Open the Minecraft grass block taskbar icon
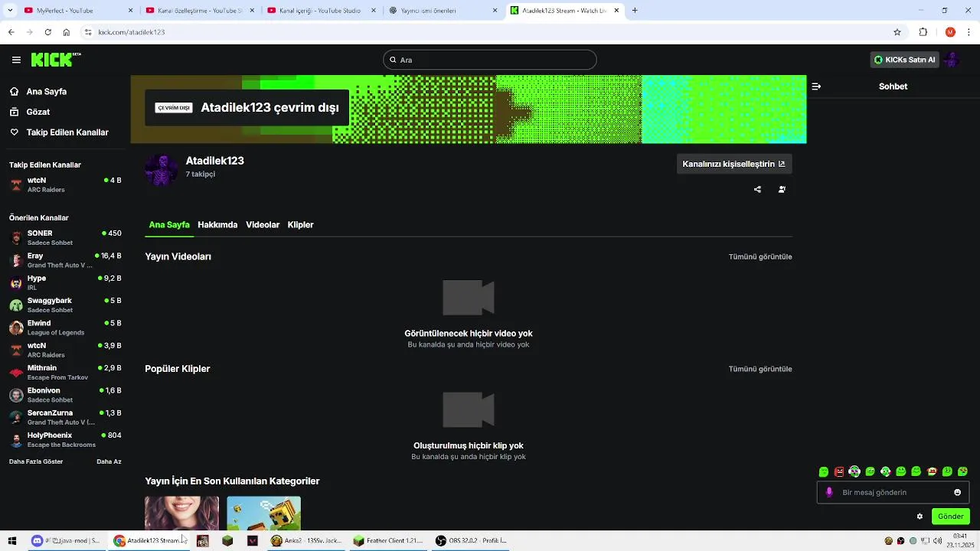The image size is (980, 551). (227, 540)
